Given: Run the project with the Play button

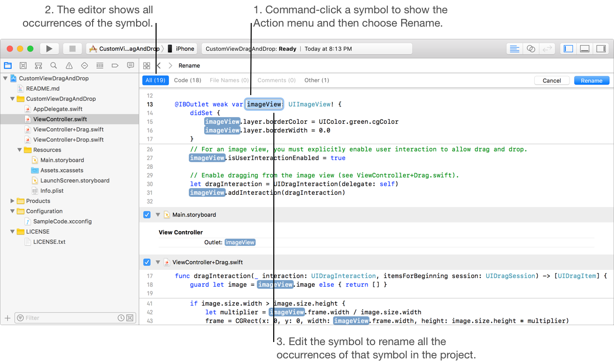Looking at the screenshot, I should pyautogui.click(x=49, y=49).
